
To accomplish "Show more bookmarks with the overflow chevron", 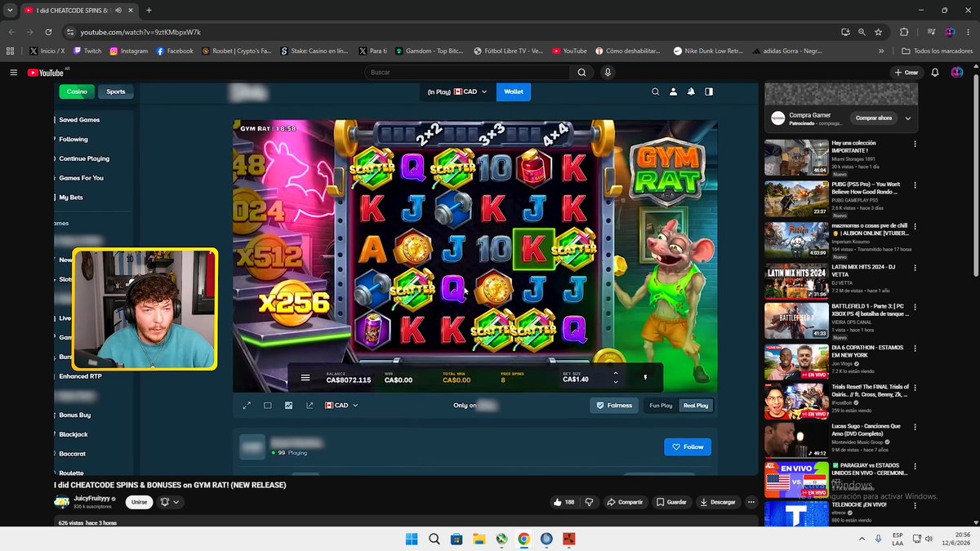I will point(881,51).
